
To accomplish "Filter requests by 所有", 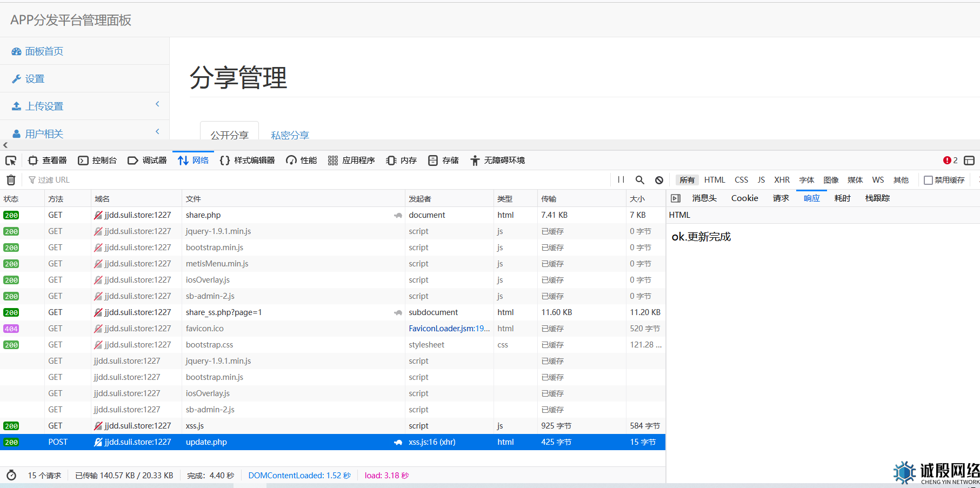I will [687, 180].
